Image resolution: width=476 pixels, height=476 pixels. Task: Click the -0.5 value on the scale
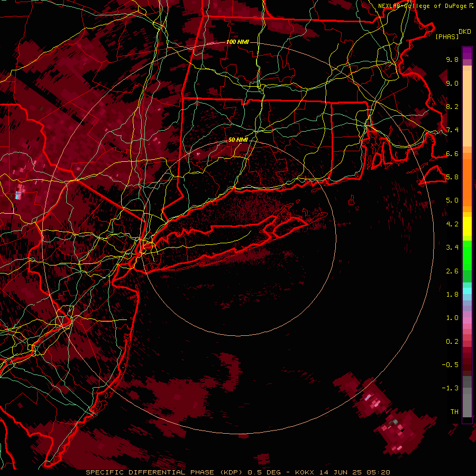450,365
